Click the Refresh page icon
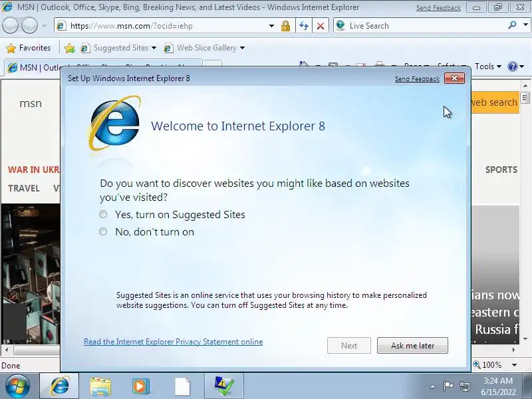 click(304, 26)
